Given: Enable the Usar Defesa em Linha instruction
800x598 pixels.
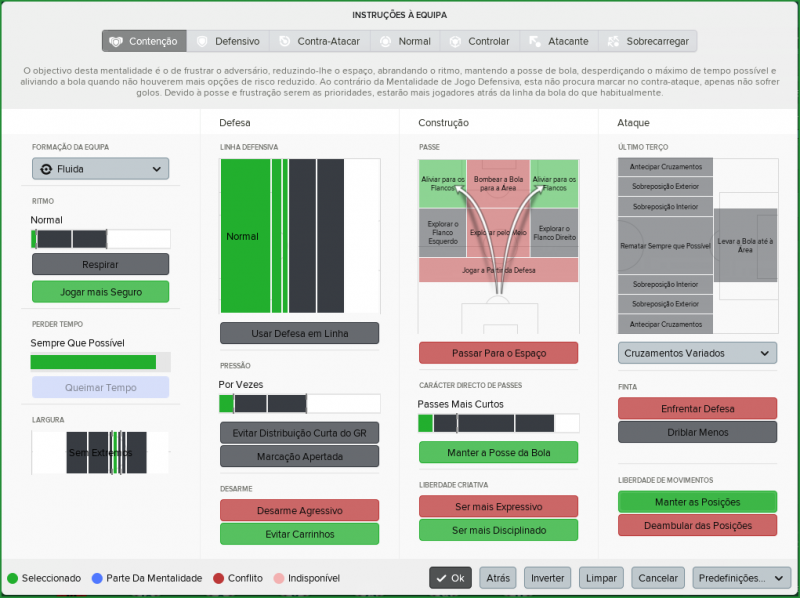Looking at the screenshot, I should click(x=299, y=333).
